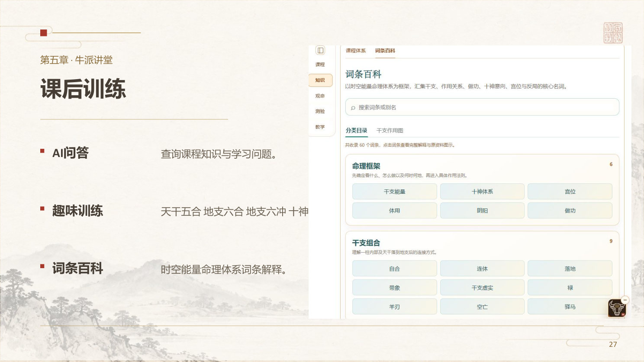
Task: Select the 禄 term
Action: (x=570, y=288)
